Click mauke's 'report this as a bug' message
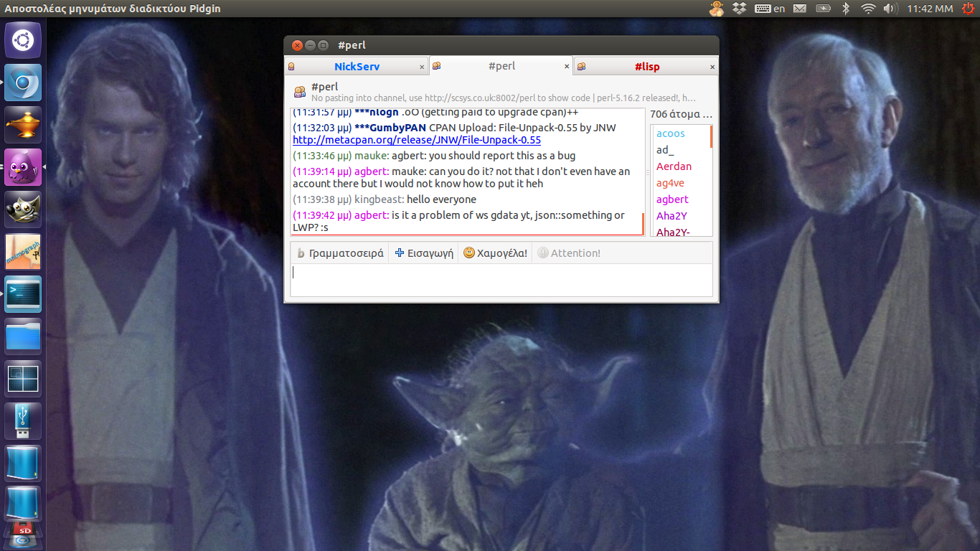This screenshot has height=551, width=980. pos(434,156)
